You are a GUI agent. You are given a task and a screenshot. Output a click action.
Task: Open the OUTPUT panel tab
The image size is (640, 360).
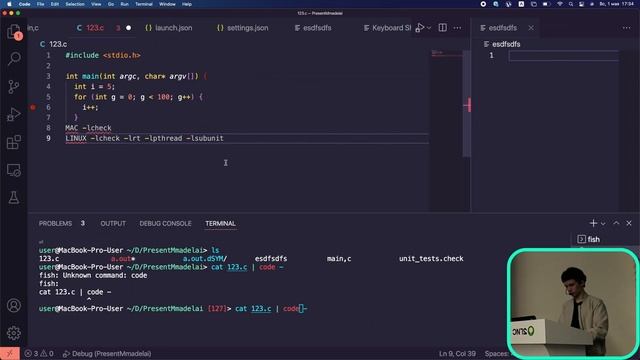(113, 223)
